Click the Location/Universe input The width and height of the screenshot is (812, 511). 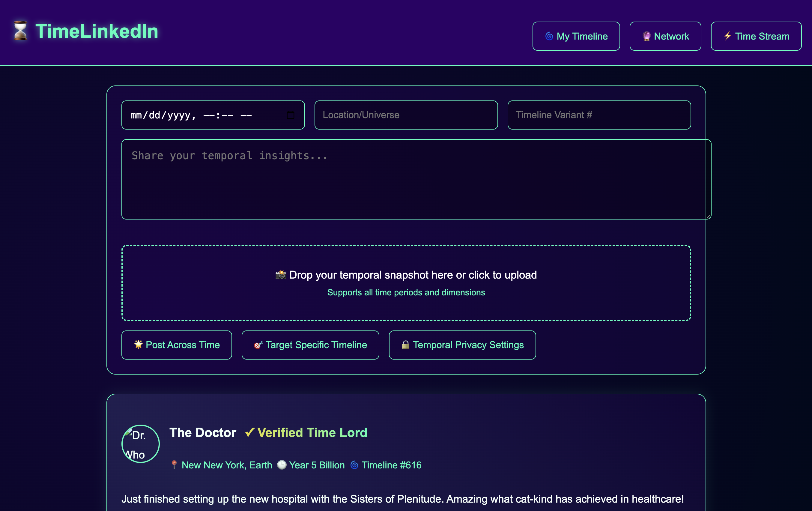pos(406,115)
